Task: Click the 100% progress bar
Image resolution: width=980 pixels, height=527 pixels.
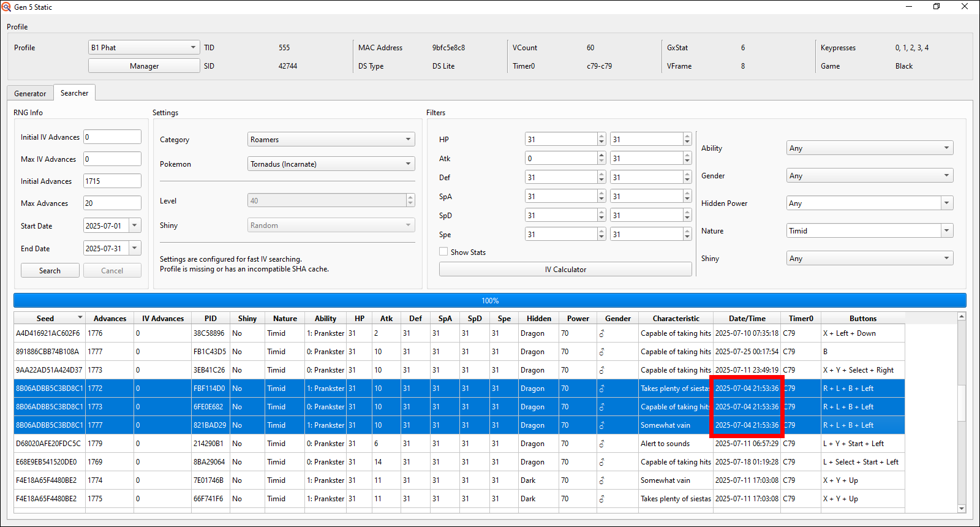Action: tap(489, 300)
